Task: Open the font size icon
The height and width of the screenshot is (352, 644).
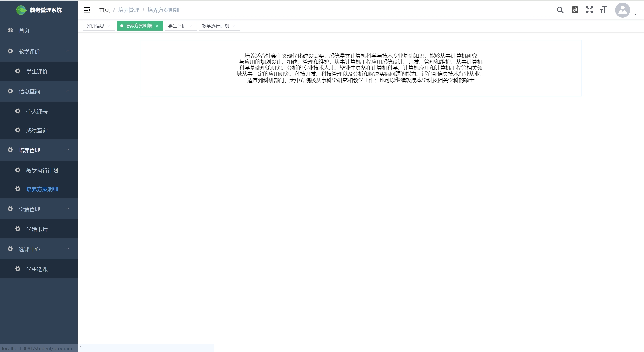Action: (603, 10)
